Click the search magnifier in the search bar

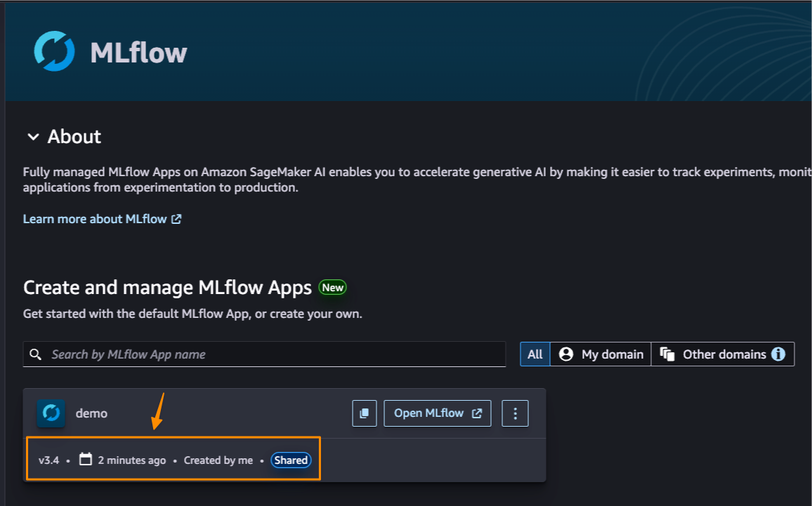(36, 354)
